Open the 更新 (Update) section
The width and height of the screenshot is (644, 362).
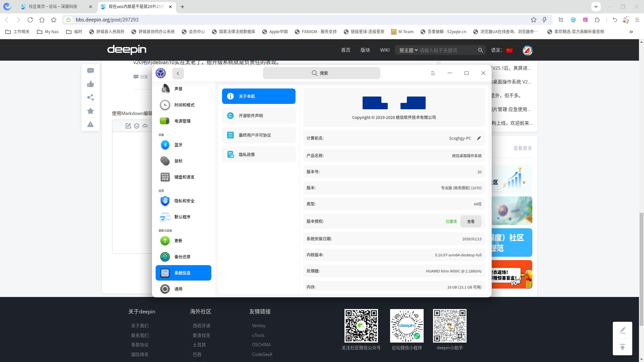178,241
